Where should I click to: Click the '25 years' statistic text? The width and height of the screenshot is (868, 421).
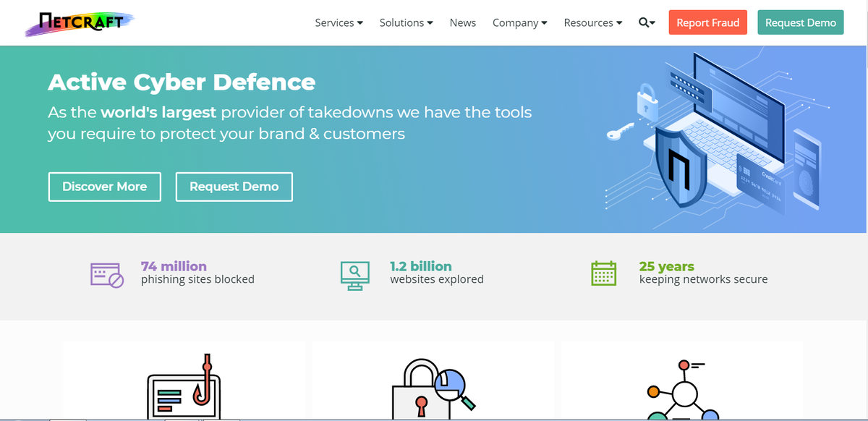(x=667, y=266)
